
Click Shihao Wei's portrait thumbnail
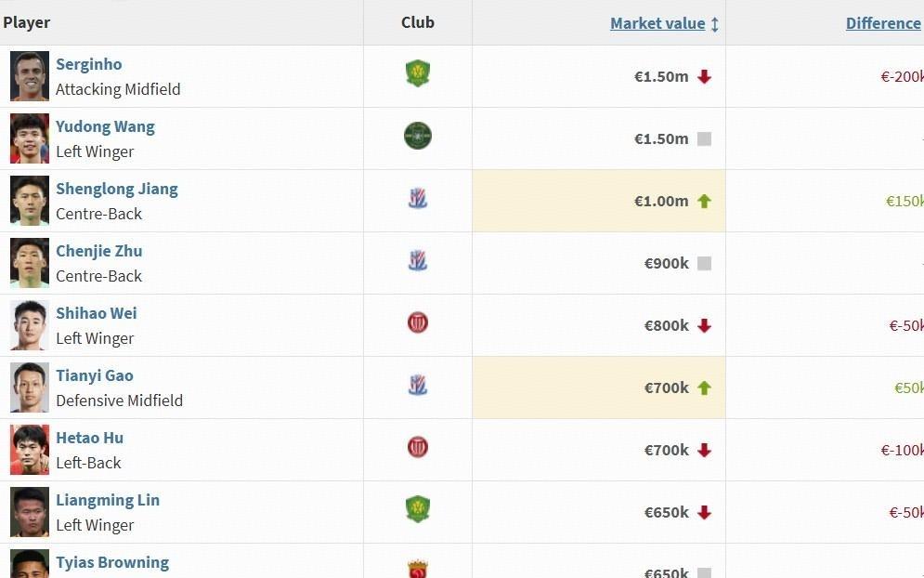30,325
